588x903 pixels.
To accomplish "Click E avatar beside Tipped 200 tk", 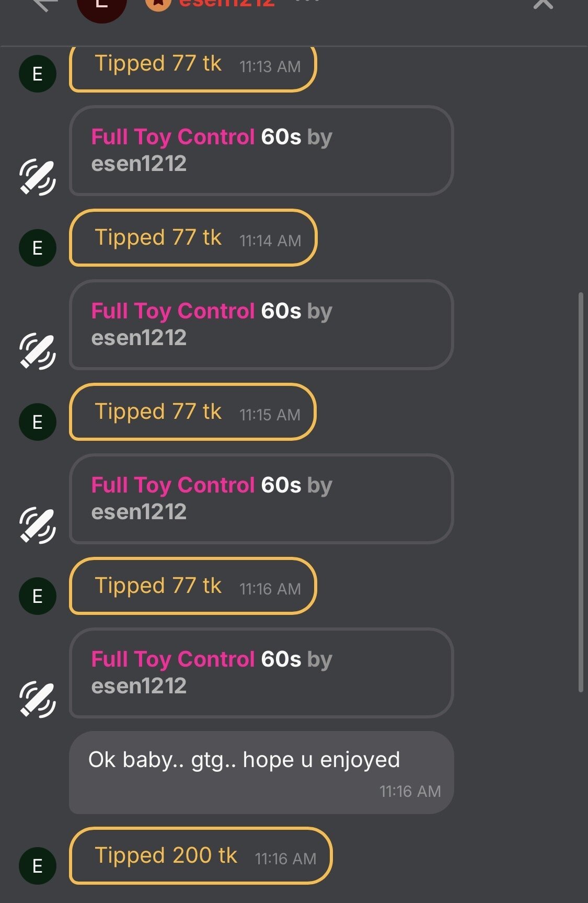I will click(x=38, y=866).
